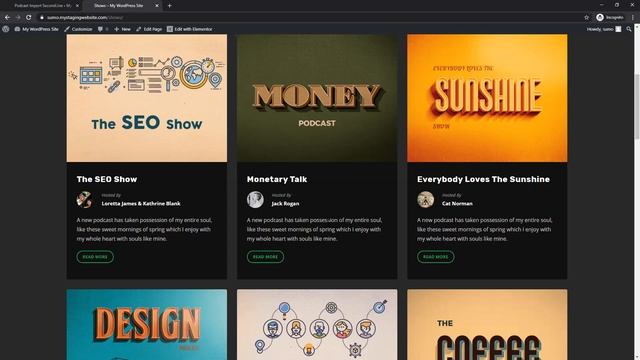
Task: Open the cover image with people icons
Action: pyautogui.click(x=317, y=325)
